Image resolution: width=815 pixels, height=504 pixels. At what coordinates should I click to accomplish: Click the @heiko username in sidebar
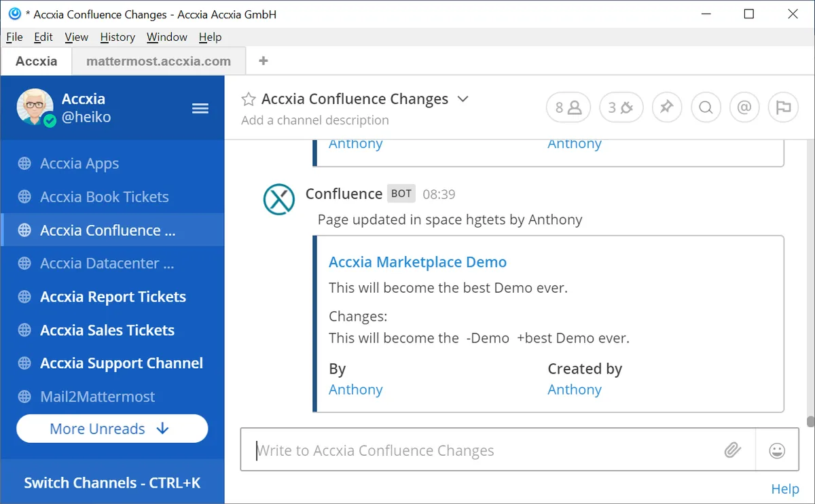coord(86,118)
